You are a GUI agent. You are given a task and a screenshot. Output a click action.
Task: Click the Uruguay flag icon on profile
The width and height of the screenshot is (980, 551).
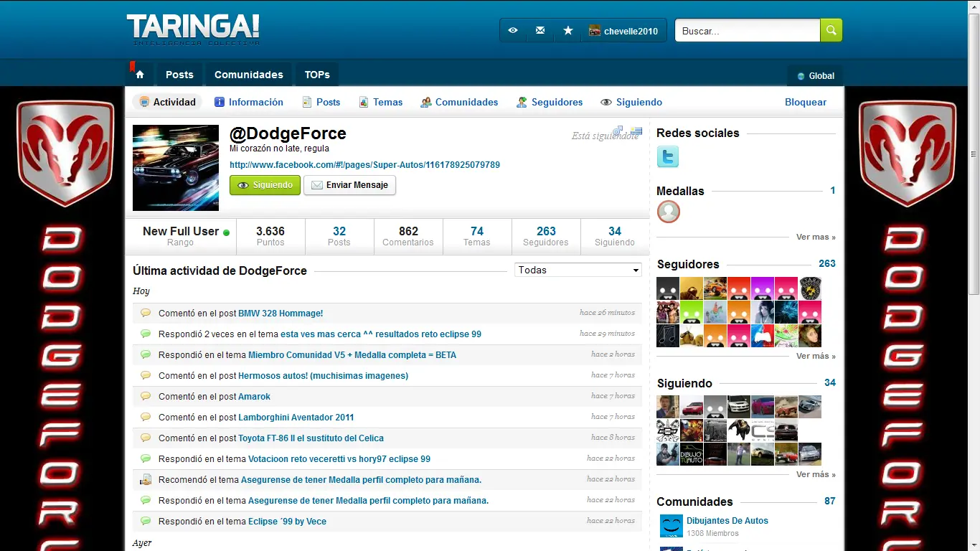pos(636,131)
